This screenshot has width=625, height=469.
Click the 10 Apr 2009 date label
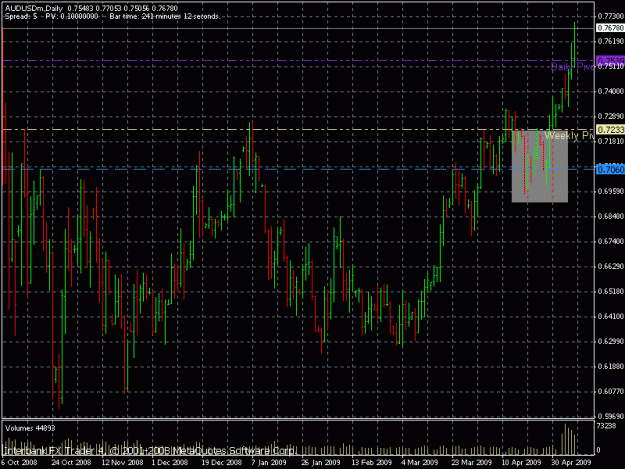tap(521, 463)
